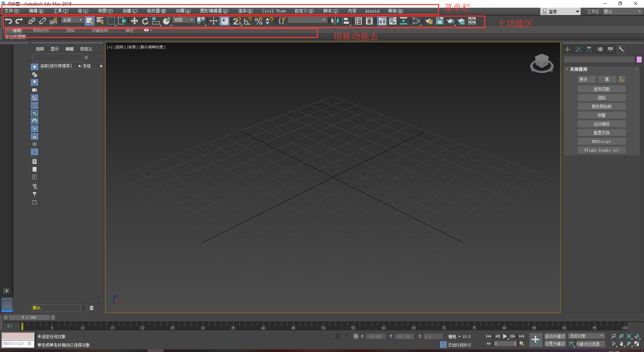Open the 渲染 menu

[x=245, y=11]
